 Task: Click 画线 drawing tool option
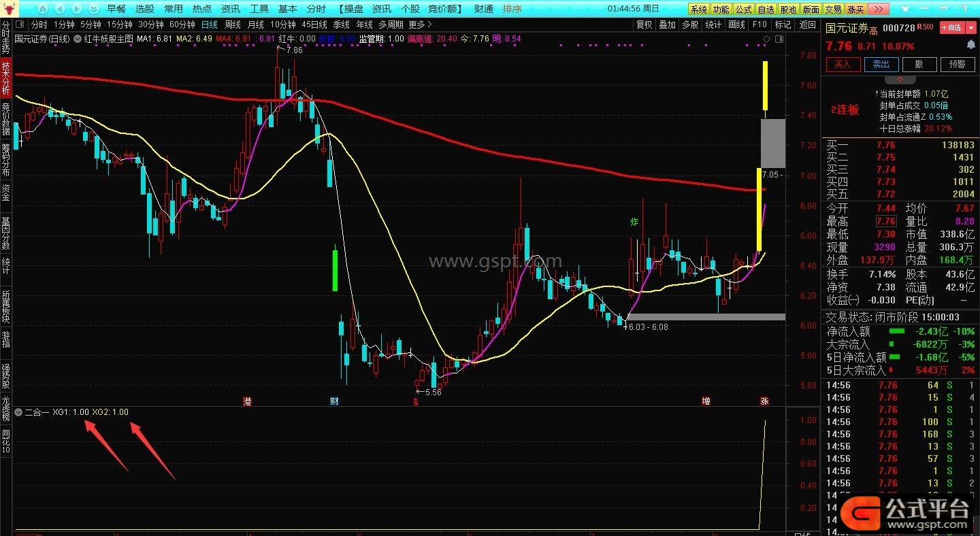click(737, 24)
